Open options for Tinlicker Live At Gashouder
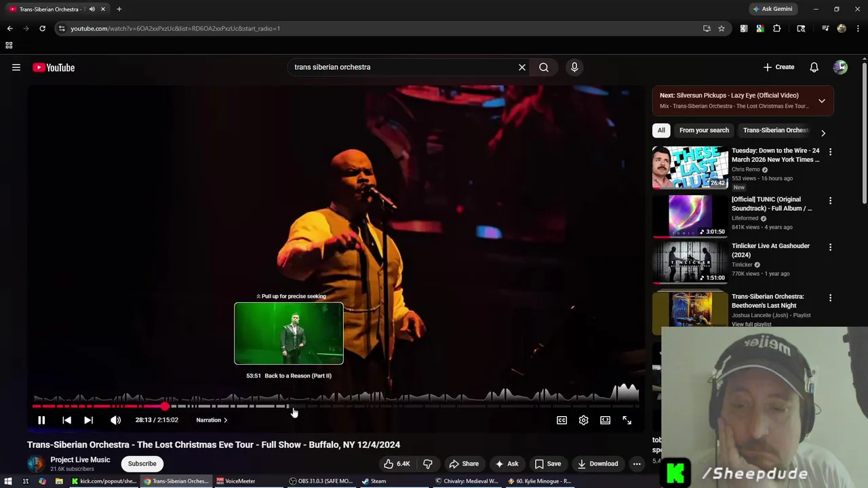Image resolution: width=868 pixels, height=488 pixels. pyautogui.click(x=830, y=247)
